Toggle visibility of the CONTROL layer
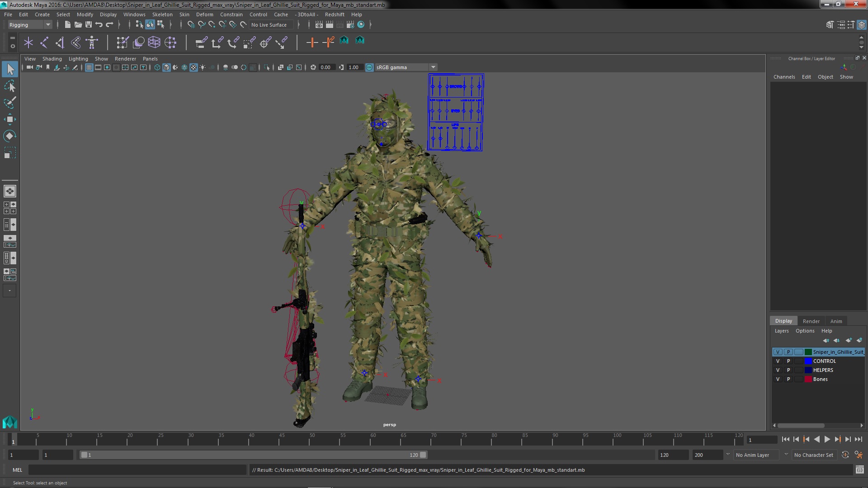The height and width of the screenshot is (488, 868). pyautogui.click(x=778, y=361)
